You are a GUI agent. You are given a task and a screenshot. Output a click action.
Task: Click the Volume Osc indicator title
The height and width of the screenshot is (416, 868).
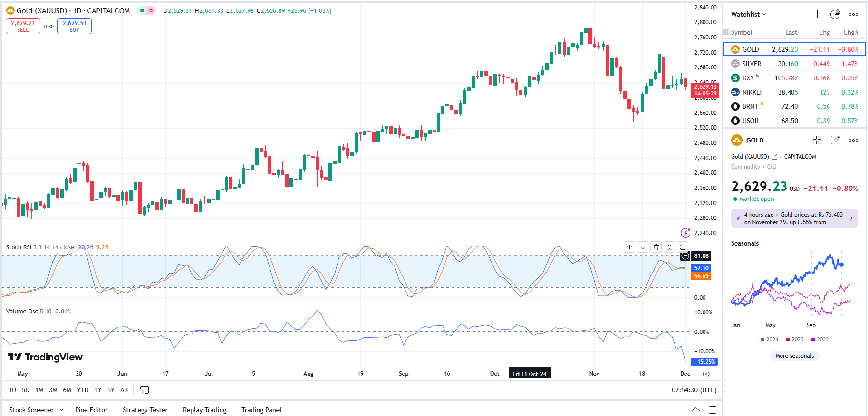coord(22,312)
